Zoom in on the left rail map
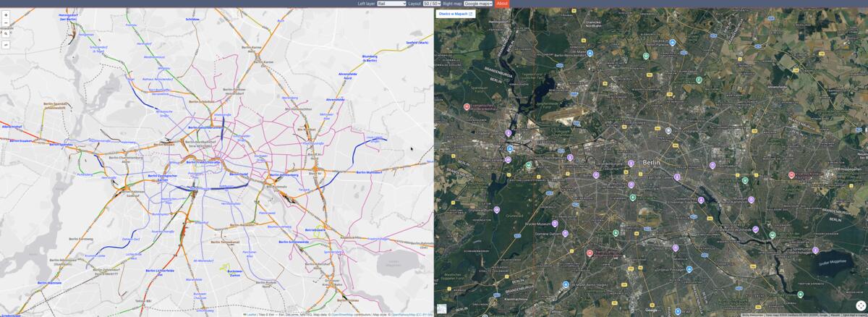Image resolution: width=868 pixels, height=317 pixels. pos(6,14)
